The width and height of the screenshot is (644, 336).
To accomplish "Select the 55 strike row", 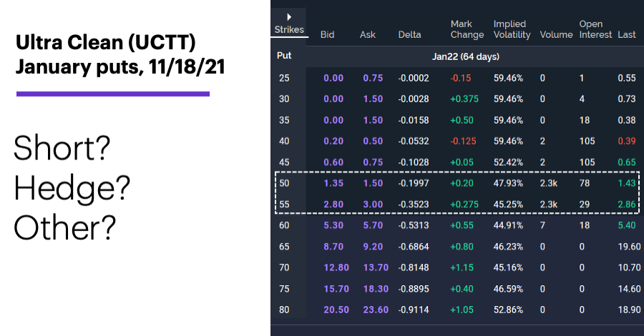I will click(457, 204).
